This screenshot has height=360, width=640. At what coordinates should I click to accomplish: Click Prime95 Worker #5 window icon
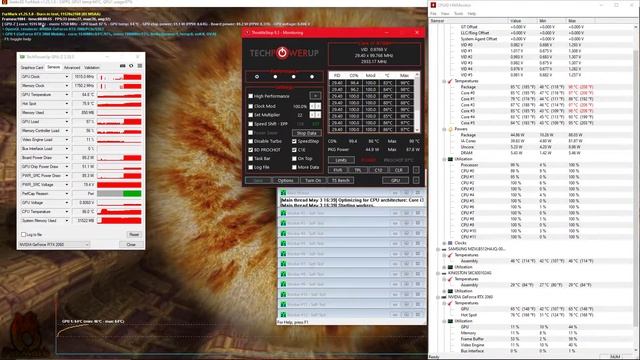(283, 254)
